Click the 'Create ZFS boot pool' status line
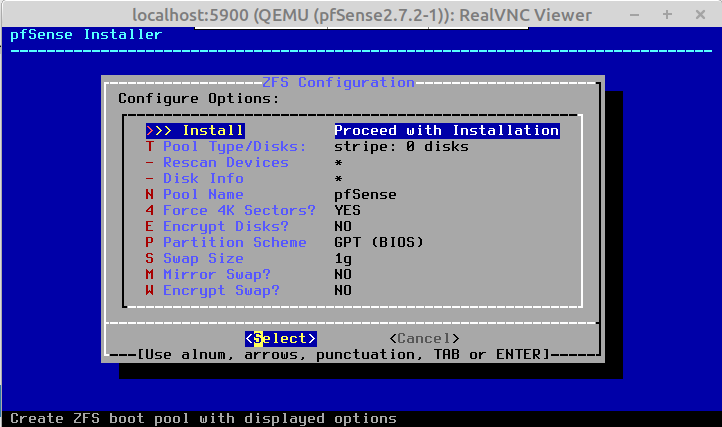 [203, 419]
